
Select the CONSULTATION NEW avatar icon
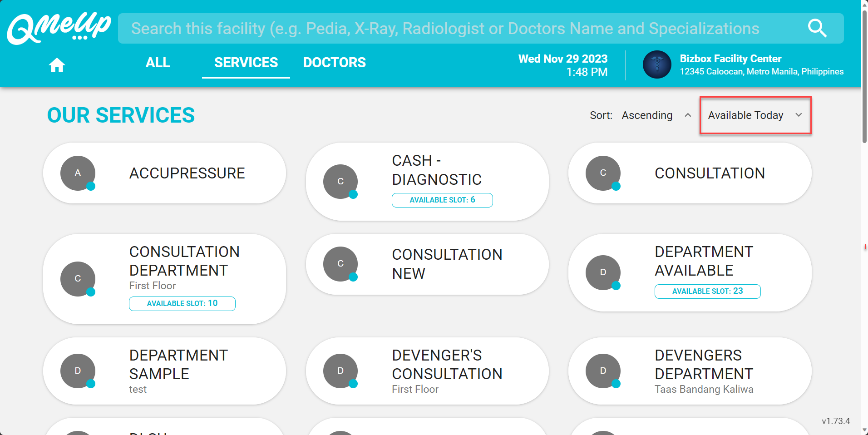pyautogui.click(x=340, y=264)
